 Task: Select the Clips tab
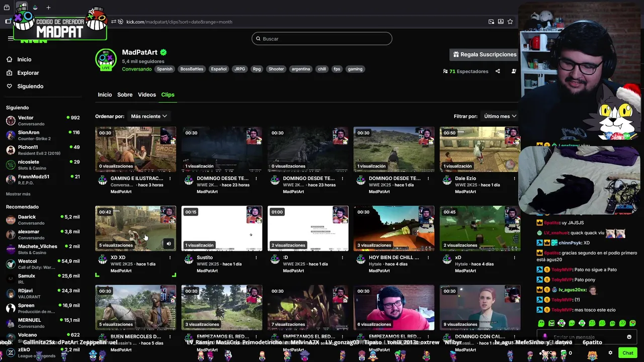[x=168, y=95]
